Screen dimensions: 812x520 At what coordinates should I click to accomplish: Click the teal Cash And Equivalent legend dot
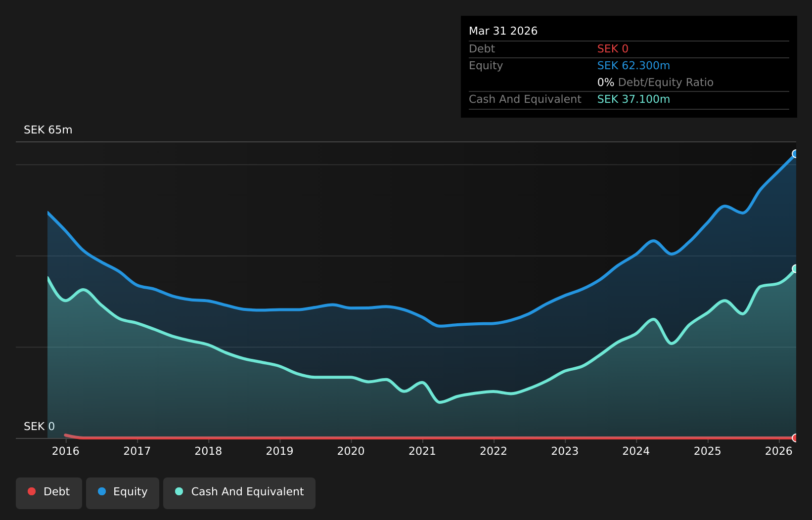point(179,491)
